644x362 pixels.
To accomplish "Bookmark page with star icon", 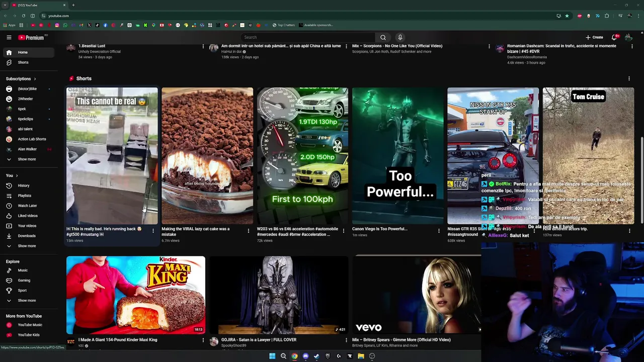I will click(x=567, y=16).
